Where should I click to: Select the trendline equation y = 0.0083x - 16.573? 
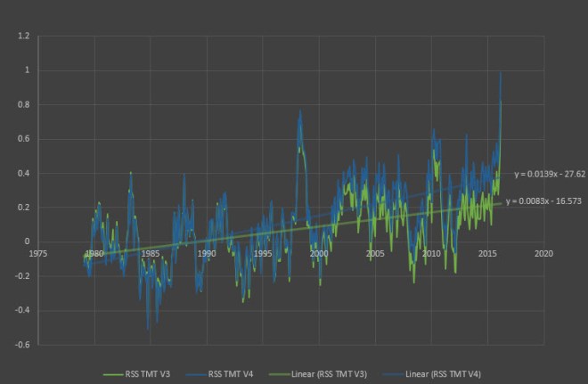(x=543, y=201)
